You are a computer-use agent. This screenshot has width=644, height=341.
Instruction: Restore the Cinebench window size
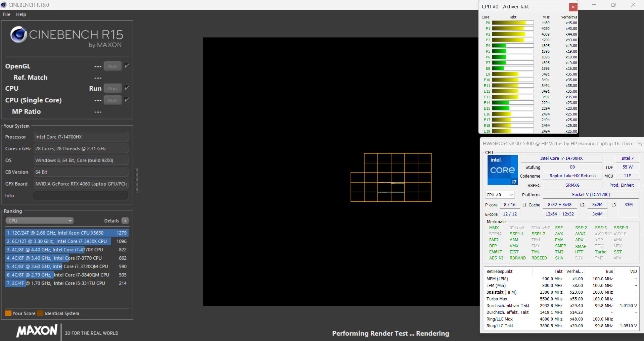tap(613, 5)
